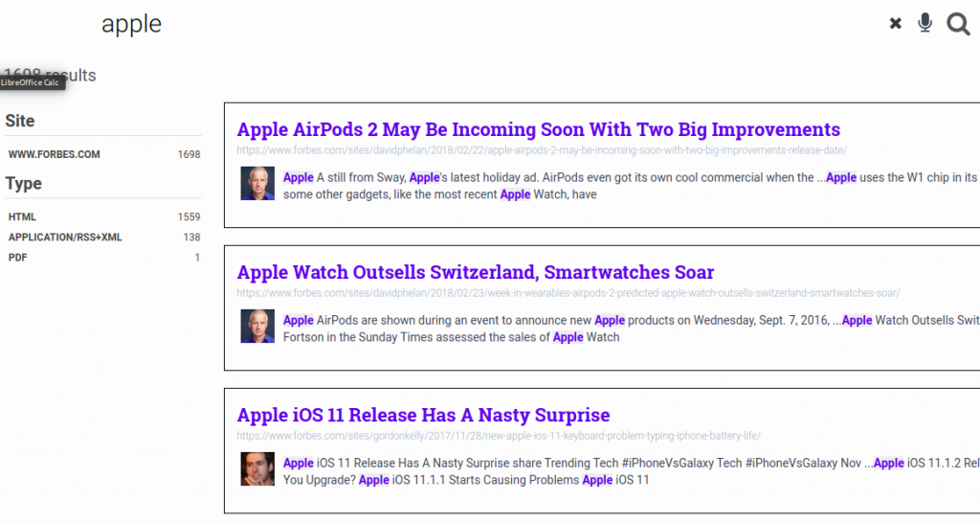Filter results by PDF type
Viewport: 980px width, 523px height.
point(18,258)
